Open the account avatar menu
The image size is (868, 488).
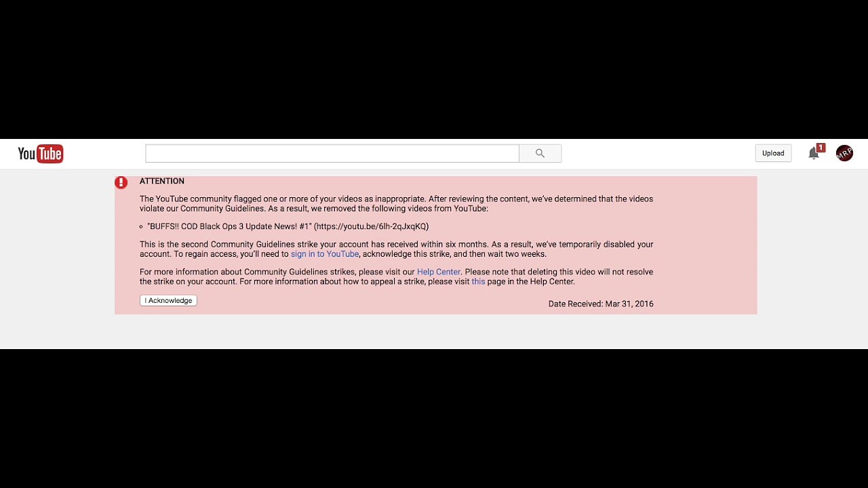pos(844,153)
